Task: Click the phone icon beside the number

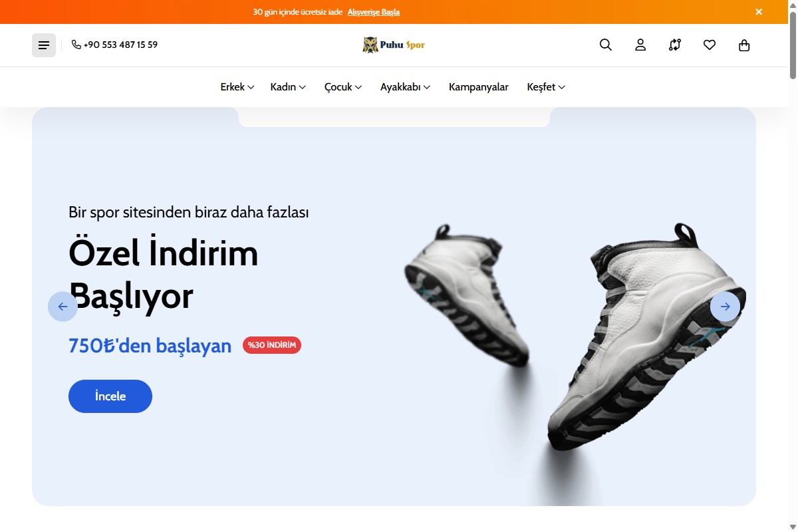Action: tap(76, 45)
